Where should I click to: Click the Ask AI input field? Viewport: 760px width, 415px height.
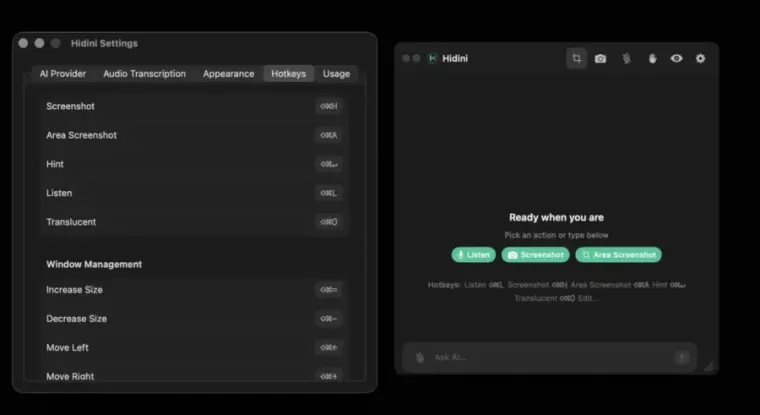pyautogui.click(x=550, y=358)
